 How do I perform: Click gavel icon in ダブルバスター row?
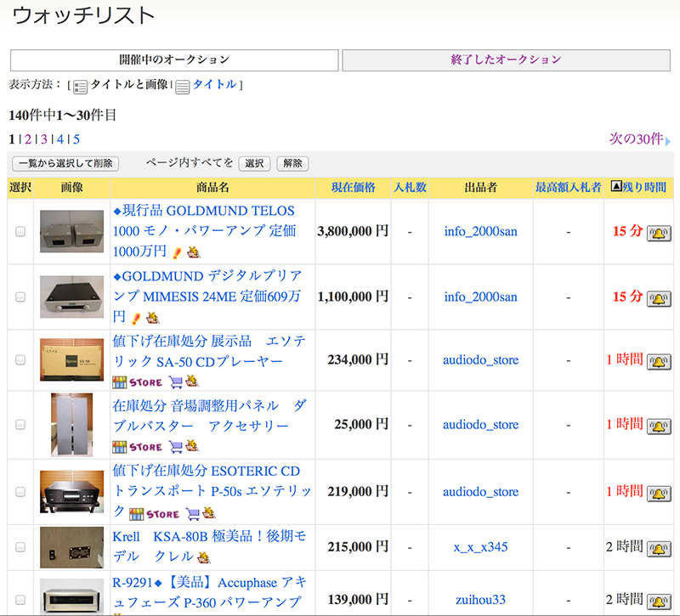[192, 445]
